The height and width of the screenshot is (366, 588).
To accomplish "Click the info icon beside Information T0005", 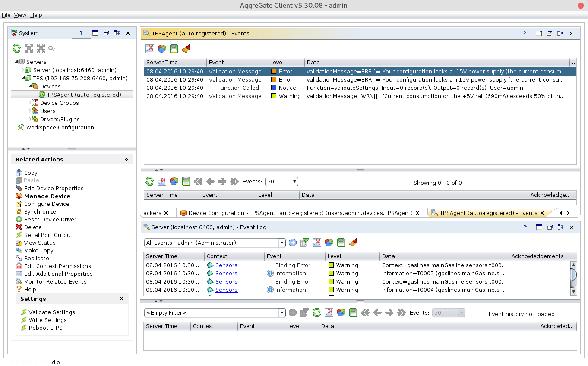I will tap(270, 273).
